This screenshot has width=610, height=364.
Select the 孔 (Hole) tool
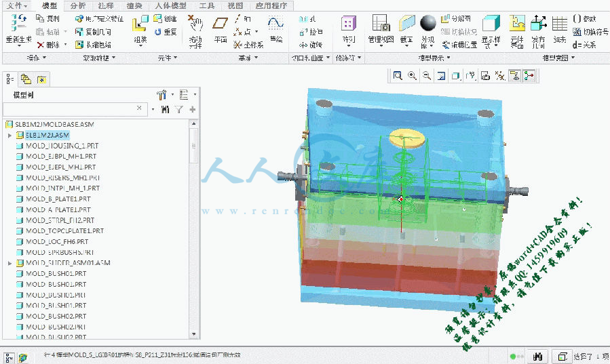307,18
